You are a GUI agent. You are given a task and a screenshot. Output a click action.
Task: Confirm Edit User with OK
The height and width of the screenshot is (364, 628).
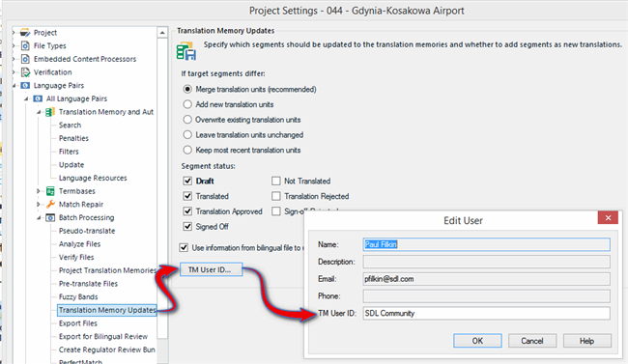[477, 341]
